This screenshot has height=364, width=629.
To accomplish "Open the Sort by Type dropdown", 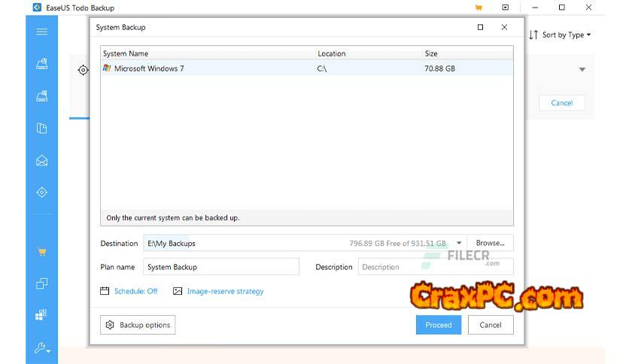I will pos(560,35).
